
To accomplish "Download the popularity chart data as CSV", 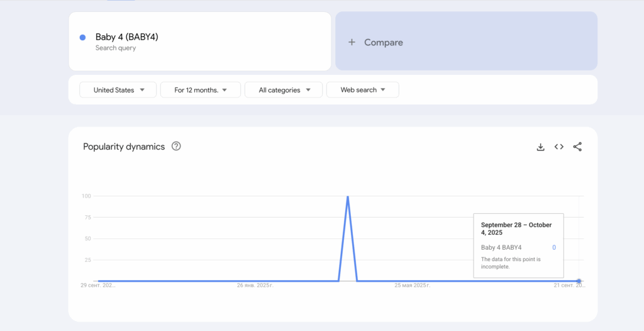I will (x=540, y=147).
